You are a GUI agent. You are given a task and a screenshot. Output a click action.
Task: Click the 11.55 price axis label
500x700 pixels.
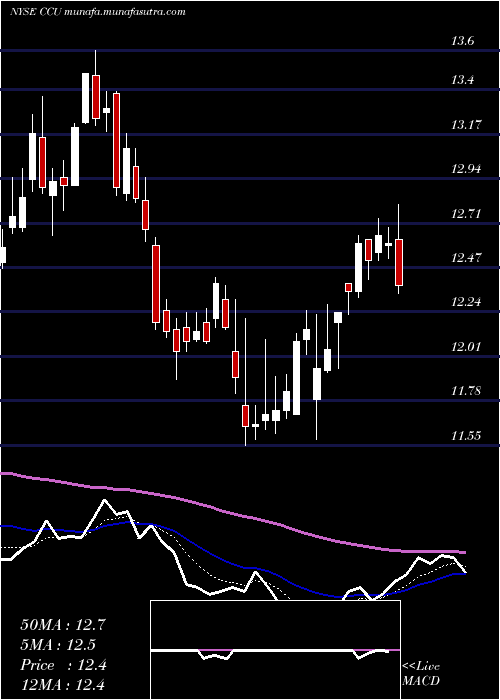[466, 435]
